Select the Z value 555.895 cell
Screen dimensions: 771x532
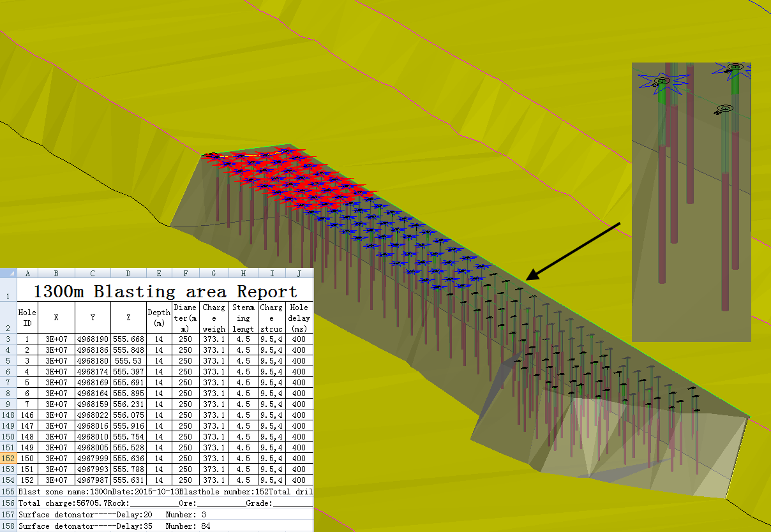(x=128, y=394)
